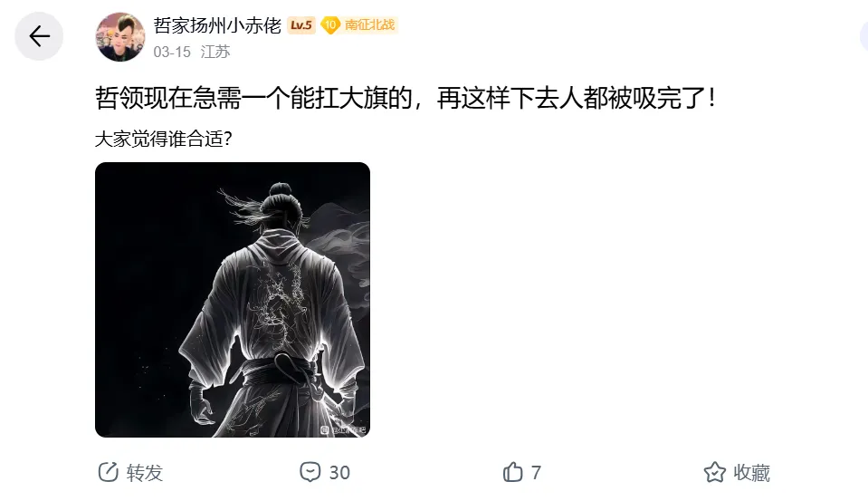The image size is (868, 501).
Task: Open username 哲家扬州小赤佬 profile
Action: (x=217, y=25)
